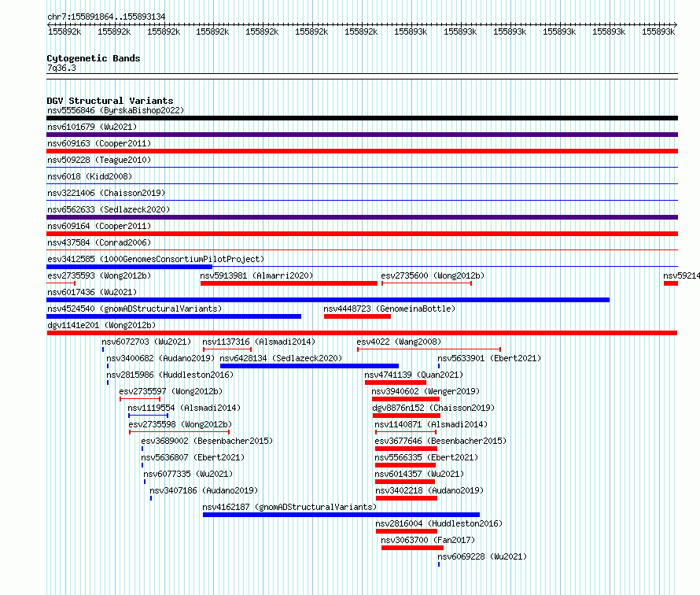Select esv3677646 (Besenbacher2015) label
This screenshot has width=700, height=595.
tap(440, 441)
